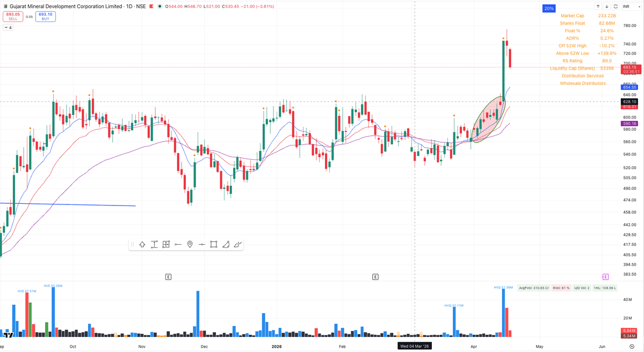Click the red flag beside the symbol
The image size is (644, 352).
tap(151, 6)
